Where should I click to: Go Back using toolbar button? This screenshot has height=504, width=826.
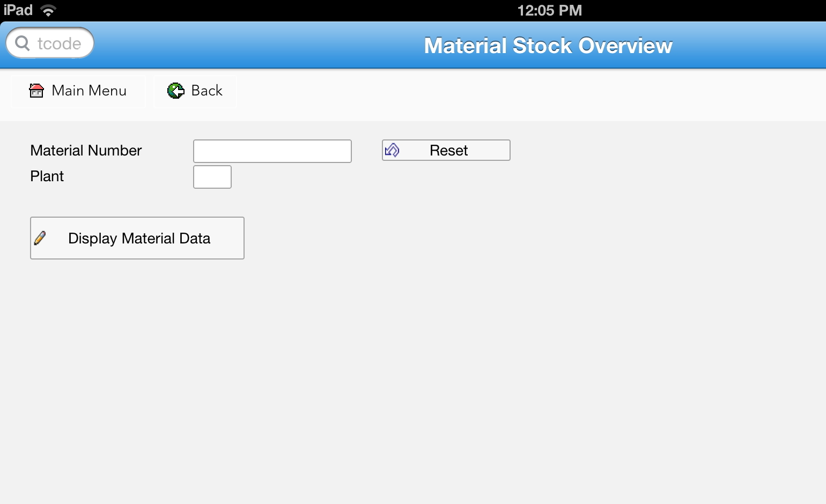(195, 91)
